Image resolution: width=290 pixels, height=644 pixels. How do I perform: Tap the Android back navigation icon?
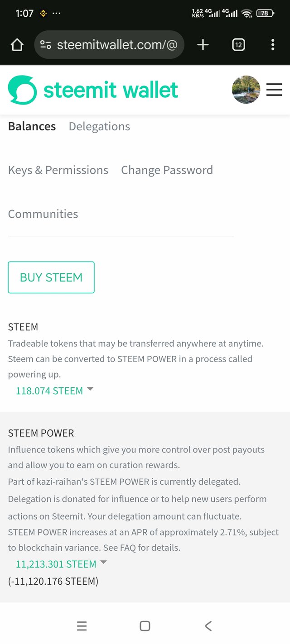208,626
